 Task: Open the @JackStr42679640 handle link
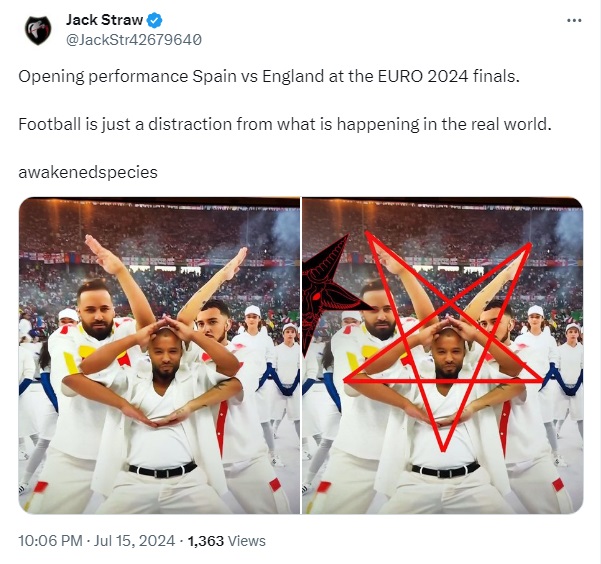(134, 39)
